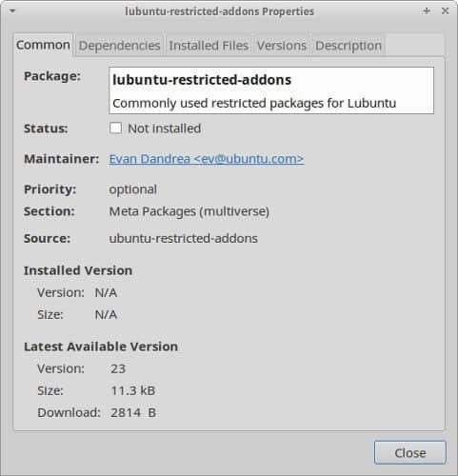Click the 11.3 kB latest size value
Screen dimensions: 458x476
click(x=133, y=390)
